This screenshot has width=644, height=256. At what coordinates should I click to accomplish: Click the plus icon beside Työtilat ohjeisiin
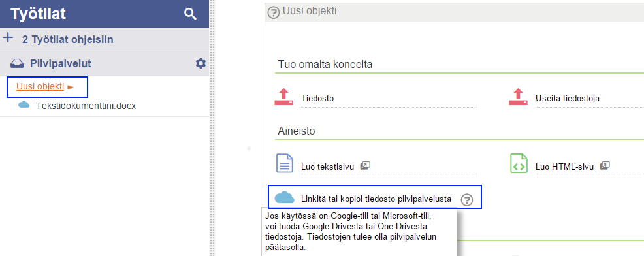[8, 39]
